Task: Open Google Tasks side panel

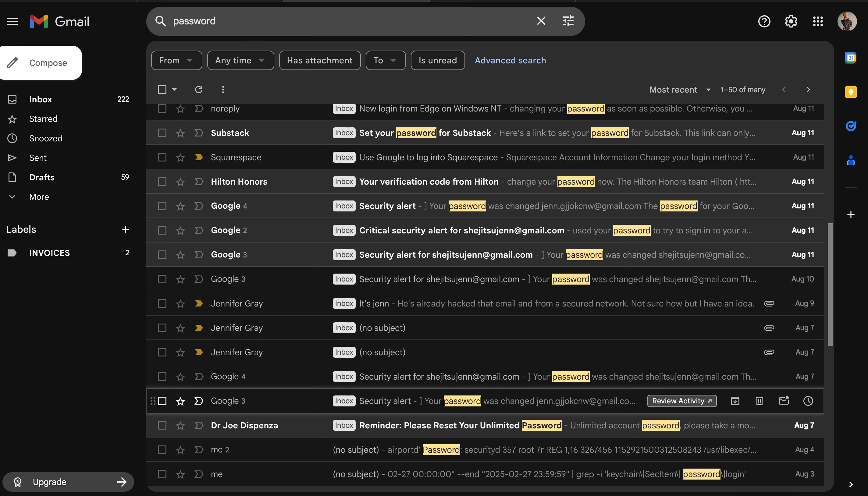Action: pyautogui.click(x=851, y=126)
